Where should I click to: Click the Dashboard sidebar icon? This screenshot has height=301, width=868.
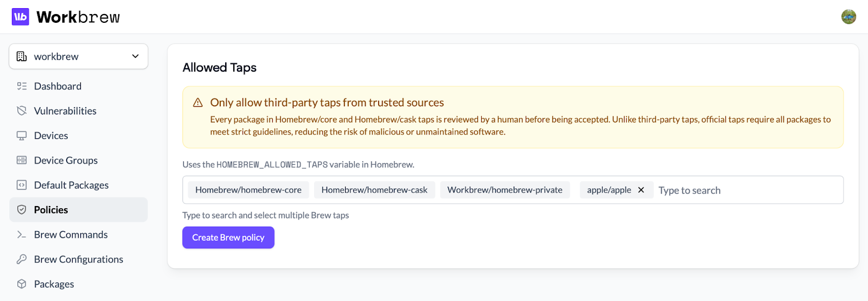pyautogui.click(x=22, y=86)
